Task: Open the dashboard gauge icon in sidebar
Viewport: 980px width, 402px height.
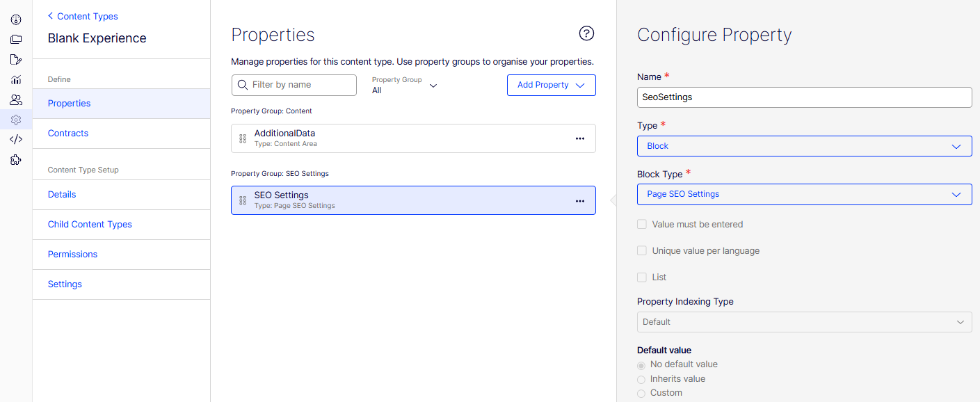Action: [x=16, y=19]
